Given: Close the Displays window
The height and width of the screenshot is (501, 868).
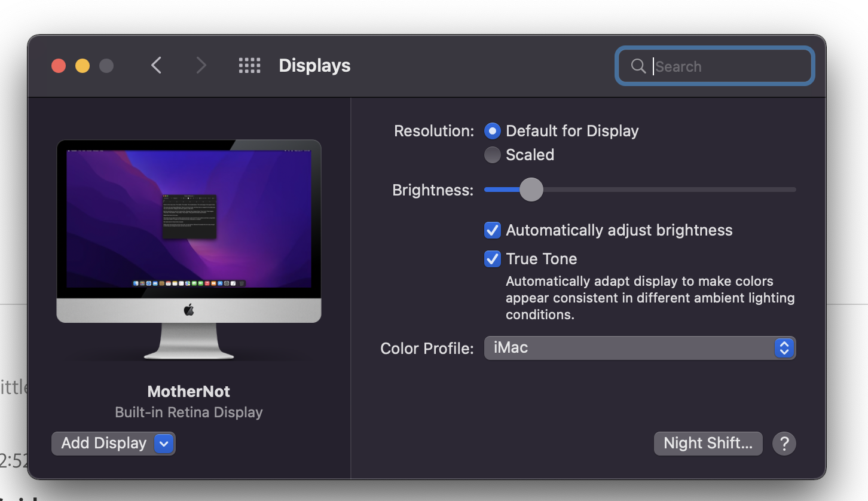Looking at the screenshot, I should [59, 66].
